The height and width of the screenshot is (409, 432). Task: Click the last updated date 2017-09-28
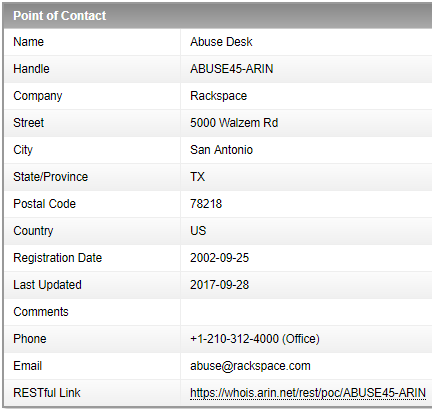[219, 285]
